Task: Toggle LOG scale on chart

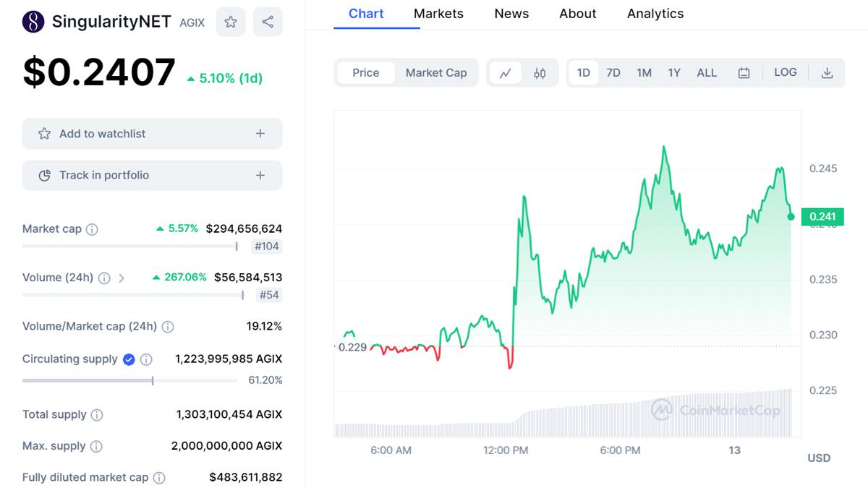Action: coord(786,72)
